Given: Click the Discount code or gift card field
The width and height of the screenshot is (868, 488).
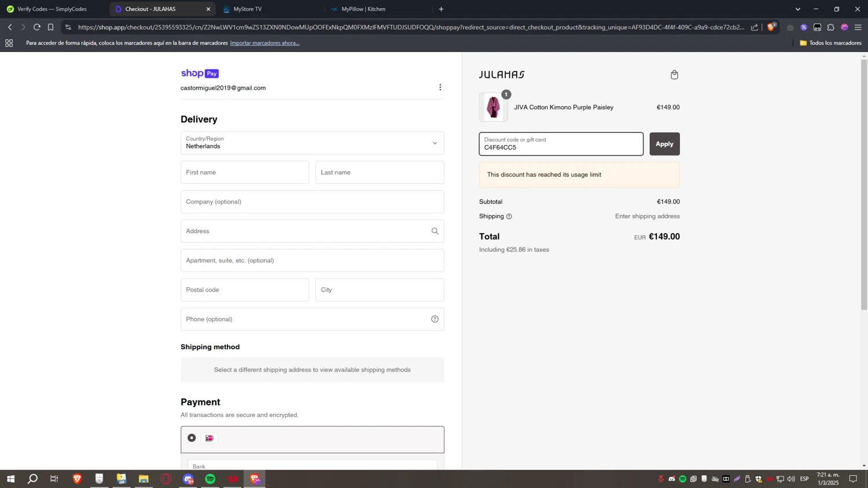Looking at the screenshot, I should 561,144.
